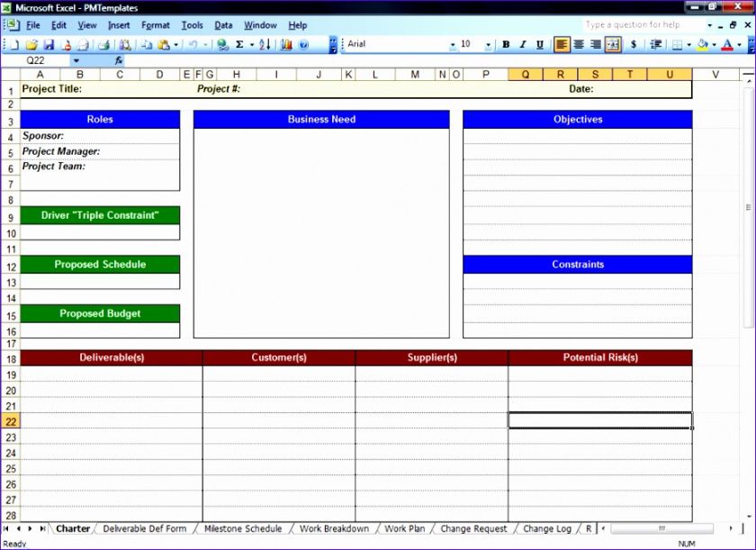Sort ascending A to Z
Image resolution: width=756 pixels, height=550 pixels.
[x=265, y=45]
